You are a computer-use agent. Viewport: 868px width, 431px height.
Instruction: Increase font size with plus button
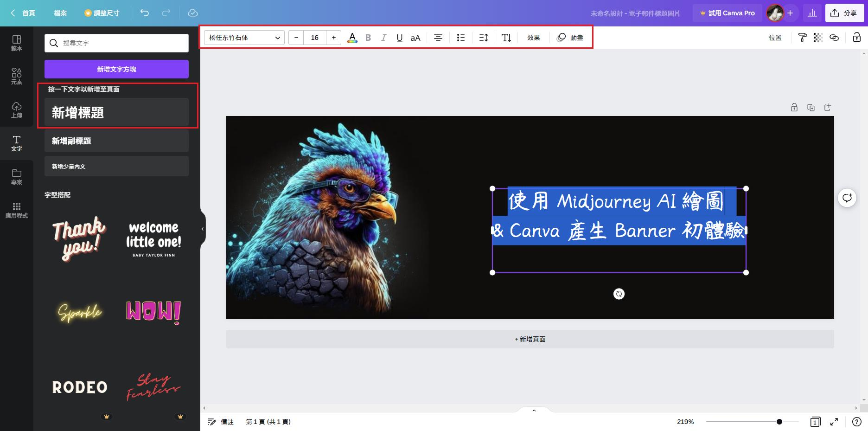pyautogui.click(x=333, y=38)
